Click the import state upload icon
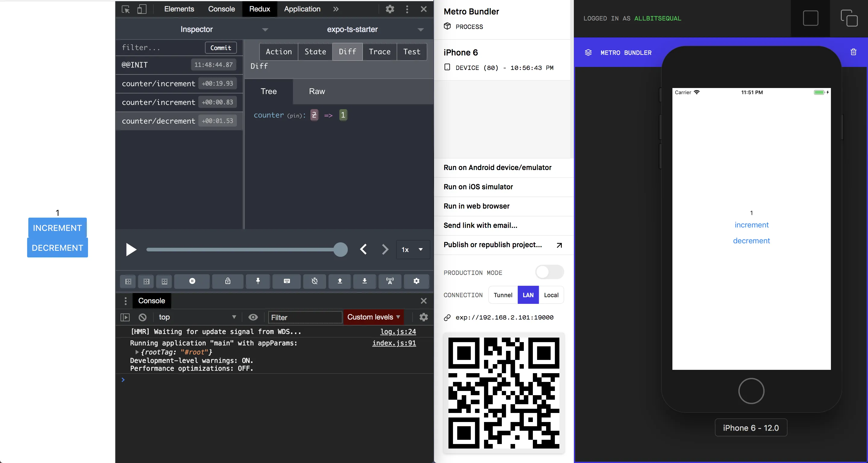 [x=340, y=281]
